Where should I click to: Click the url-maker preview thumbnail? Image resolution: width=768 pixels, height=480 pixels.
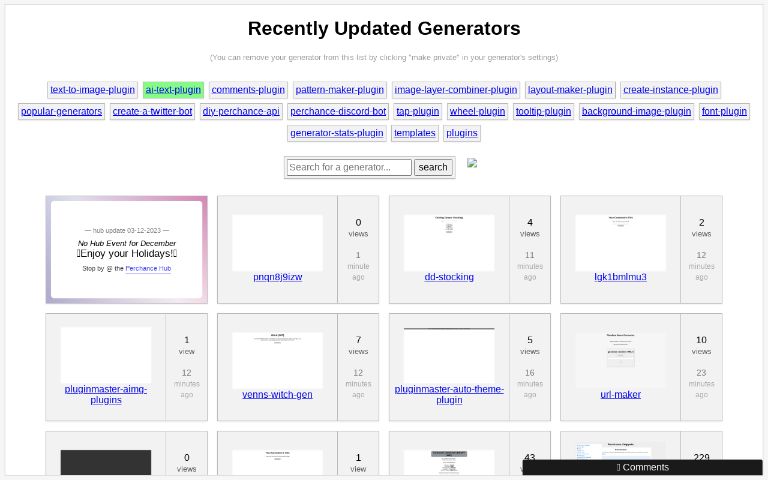tap(620, 360)
